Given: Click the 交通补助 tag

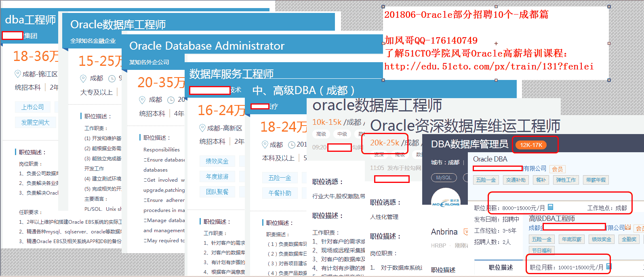Looking at the screenshot, I should pos(516,180).
